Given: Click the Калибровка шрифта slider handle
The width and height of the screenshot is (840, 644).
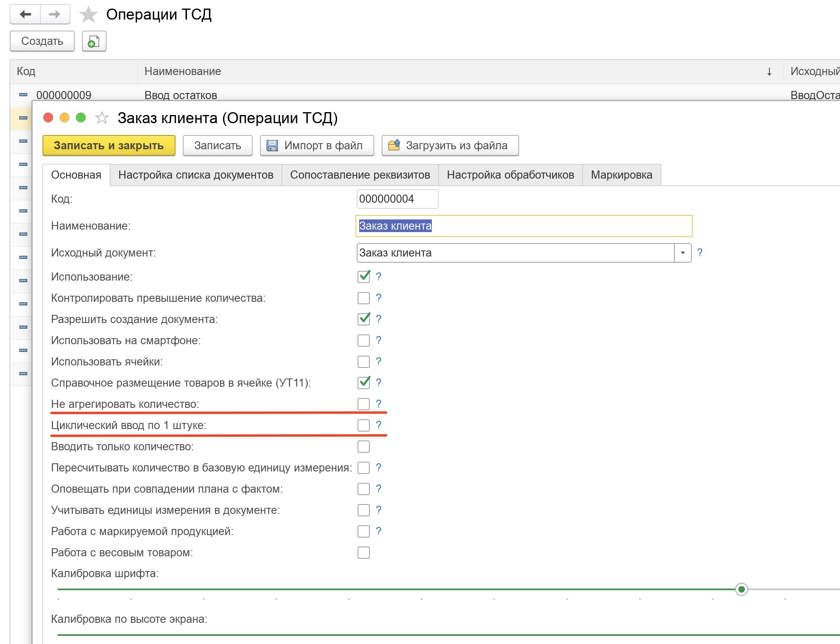Looking at the screenshot, I should tap(741, 589).
